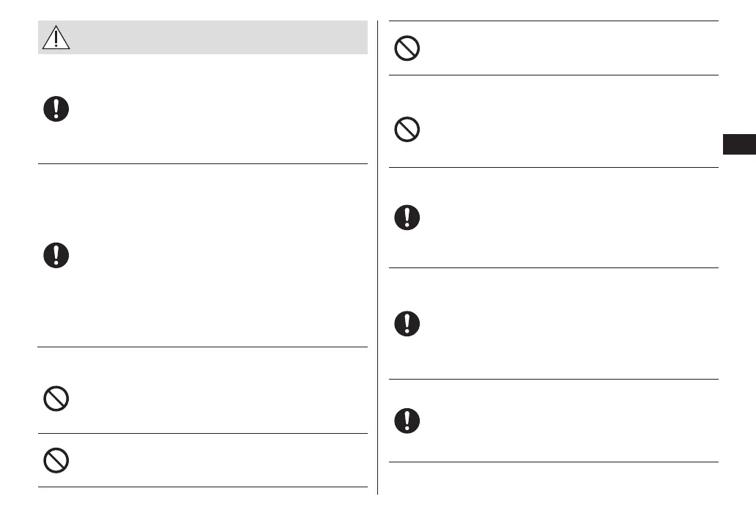Click the first exclamation icon in the left column

point(56,109)
